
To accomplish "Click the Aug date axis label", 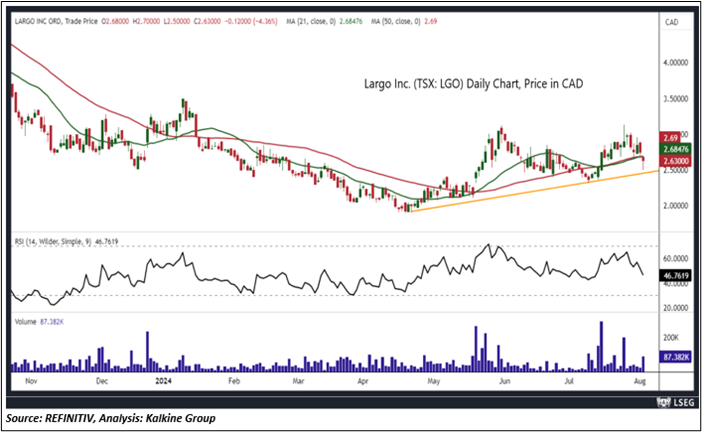I will 640,381.
